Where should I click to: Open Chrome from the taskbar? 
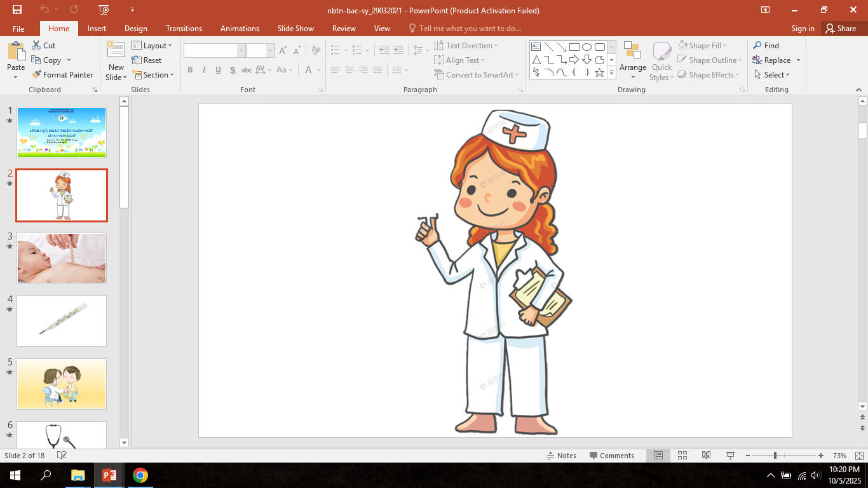point(140,475)
